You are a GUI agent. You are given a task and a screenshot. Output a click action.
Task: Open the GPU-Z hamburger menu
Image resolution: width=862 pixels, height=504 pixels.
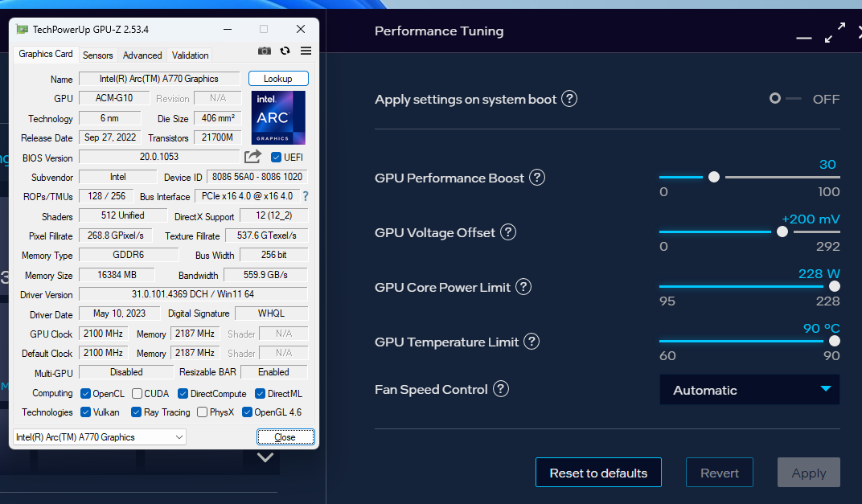pyautogui.click(x=306, y=51)
